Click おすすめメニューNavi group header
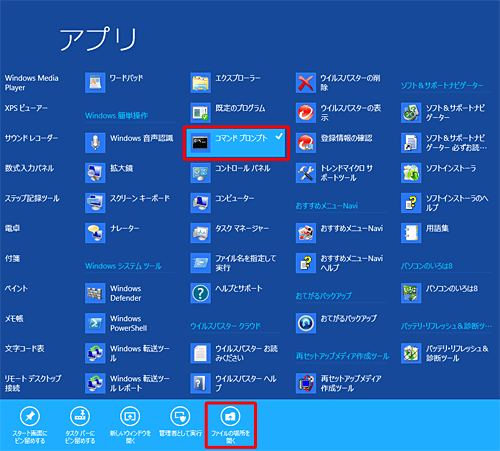This screenshot has height=451, width=500. coord(327,206)
